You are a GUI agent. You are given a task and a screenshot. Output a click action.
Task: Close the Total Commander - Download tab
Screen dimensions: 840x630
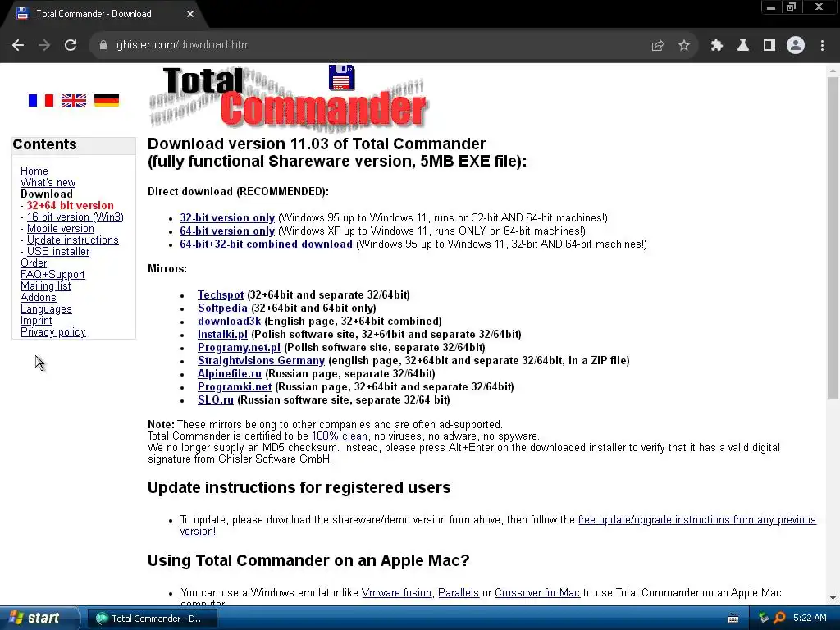190,14
